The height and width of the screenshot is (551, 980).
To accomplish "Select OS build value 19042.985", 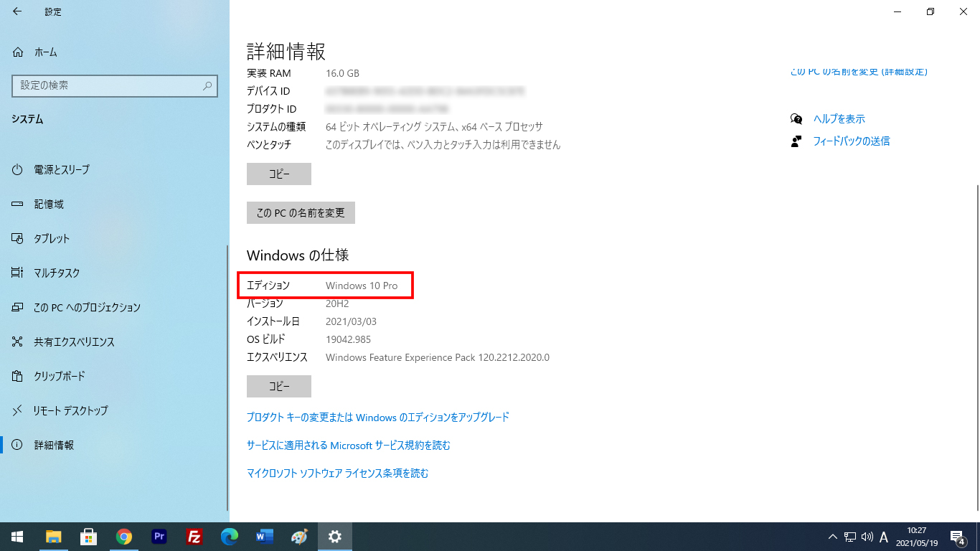I will 348,339.
